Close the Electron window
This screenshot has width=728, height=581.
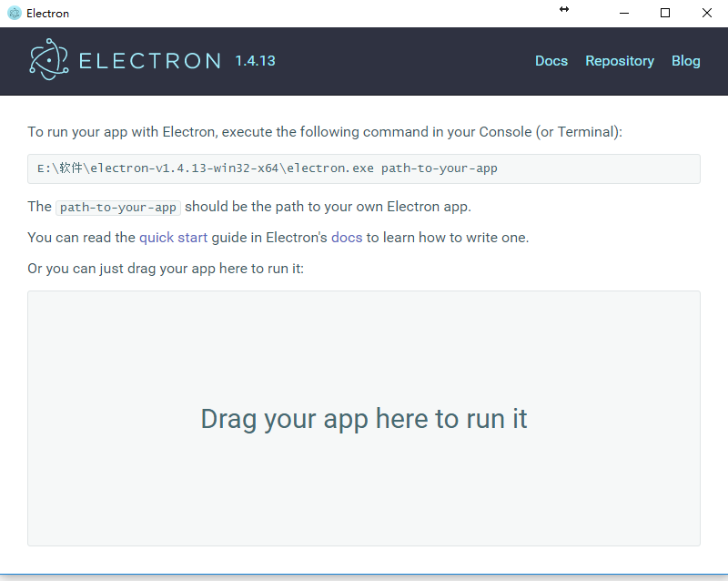pyautogui.click(x=707, y=13)
